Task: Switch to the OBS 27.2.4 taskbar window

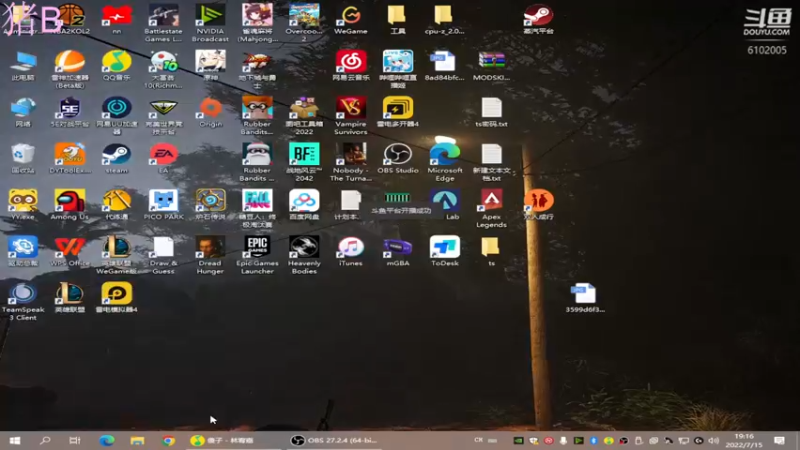Action: pyautogui.click(x=334, y=440)
